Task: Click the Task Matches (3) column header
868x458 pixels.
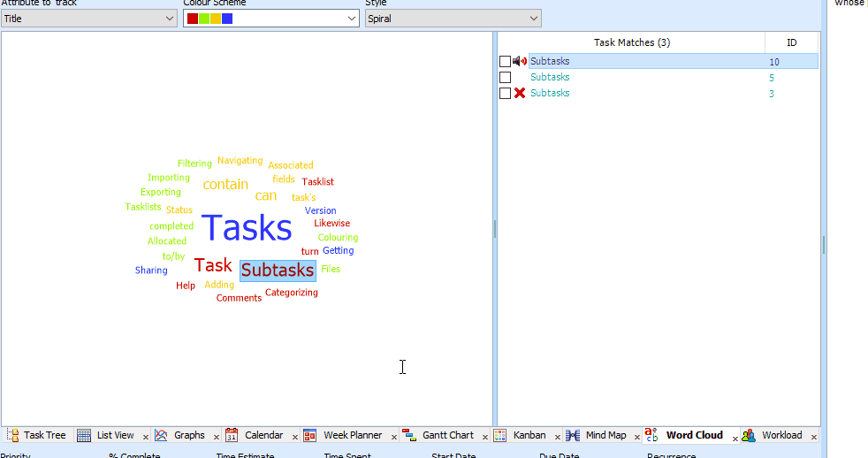Action: click(632, 42)
